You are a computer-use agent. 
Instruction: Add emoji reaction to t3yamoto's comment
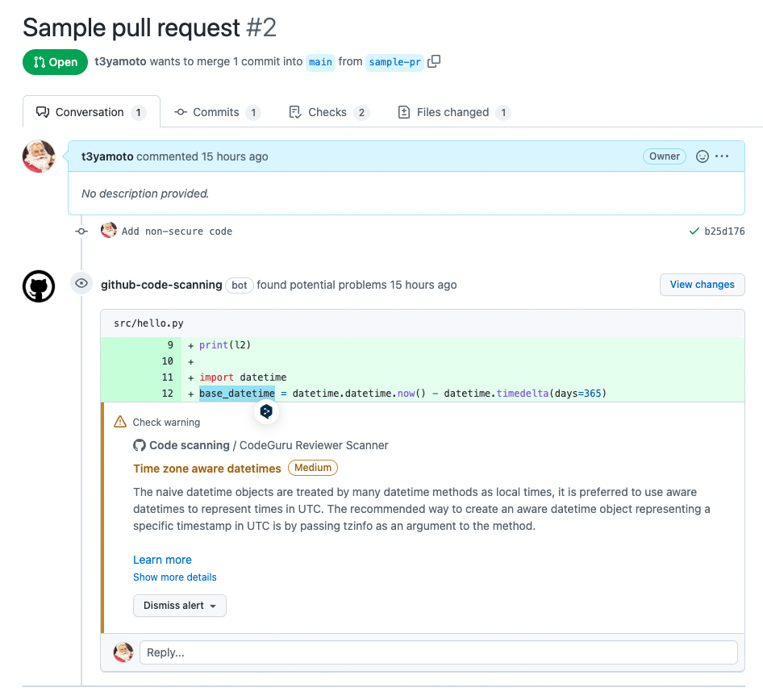click(x=702, y=156)
